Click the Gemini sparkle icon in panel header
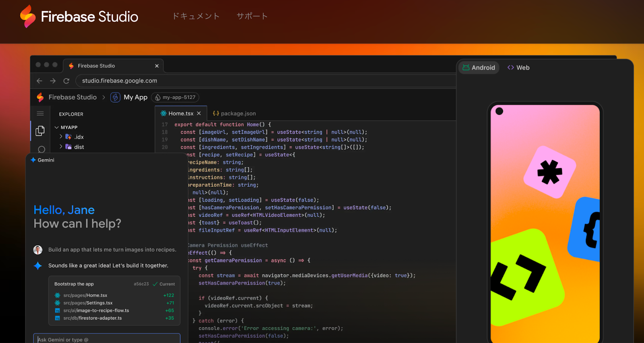The width and height of the screenshot is (644, 343). click(33, 160)
